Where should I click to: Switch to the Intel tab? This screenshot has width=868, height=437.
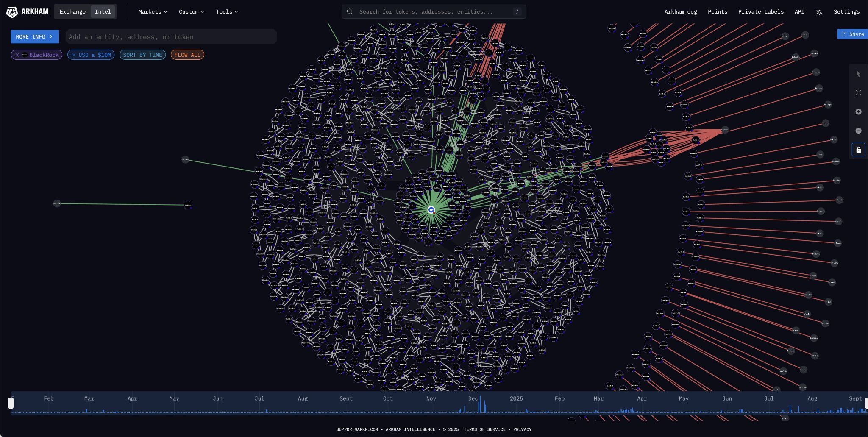[x=103, y=11]
